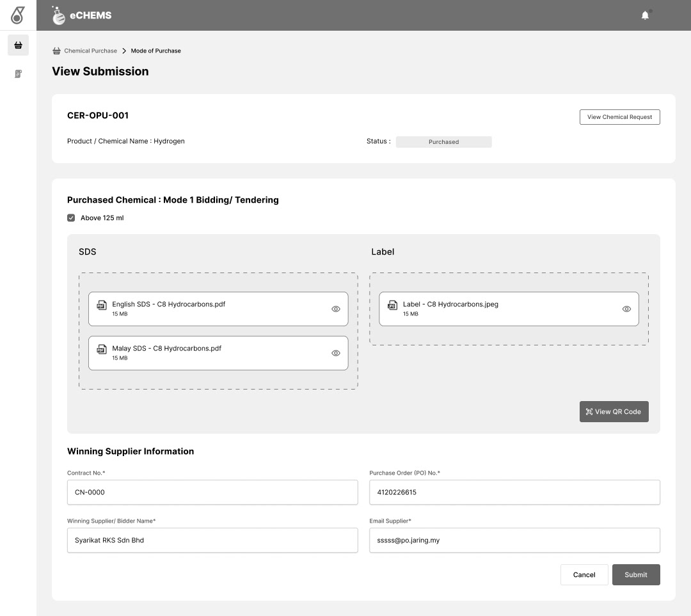Toggle the Above 125 ml checkbox
The width and height of the screenshot is (691, 616).
[x=71, y=218]
